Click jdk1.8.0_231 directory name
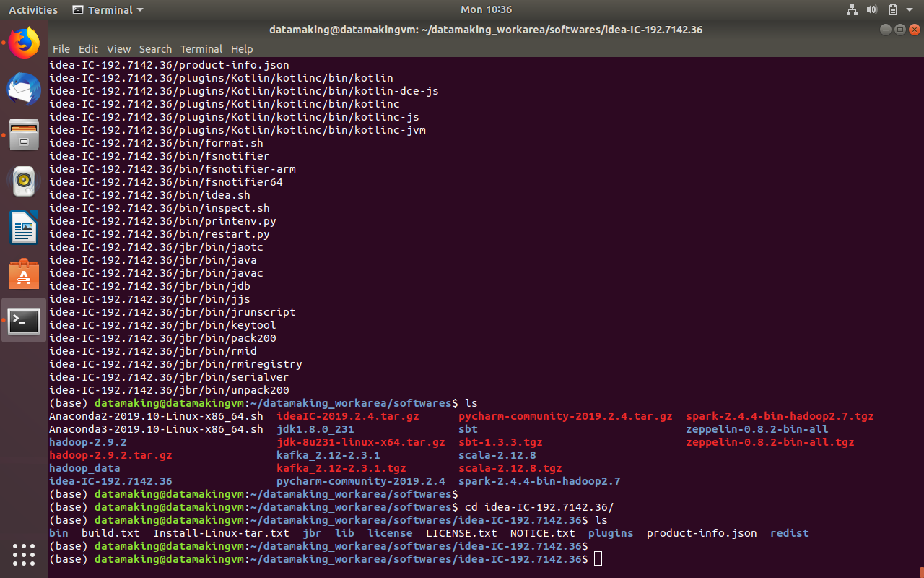This screenshot has height=578, width=924. coord(315,429)
